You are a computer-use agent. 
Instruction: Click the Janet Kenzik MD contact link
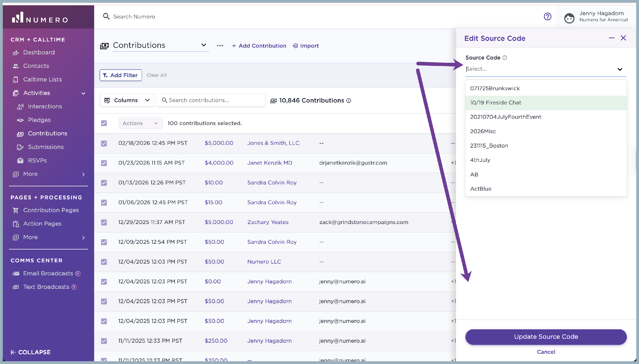click(x=270, y=163)
